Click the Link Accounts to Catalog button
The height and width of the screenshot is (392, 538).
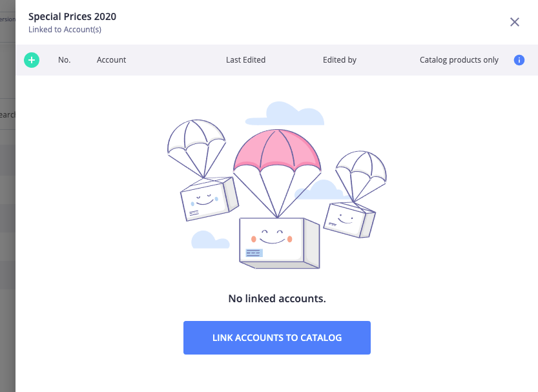[x=277, y=338]
